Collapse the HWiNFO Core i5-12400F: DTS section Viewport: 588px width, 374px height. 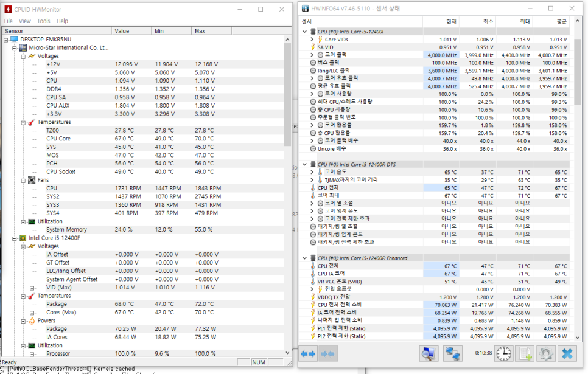point(304,164)
